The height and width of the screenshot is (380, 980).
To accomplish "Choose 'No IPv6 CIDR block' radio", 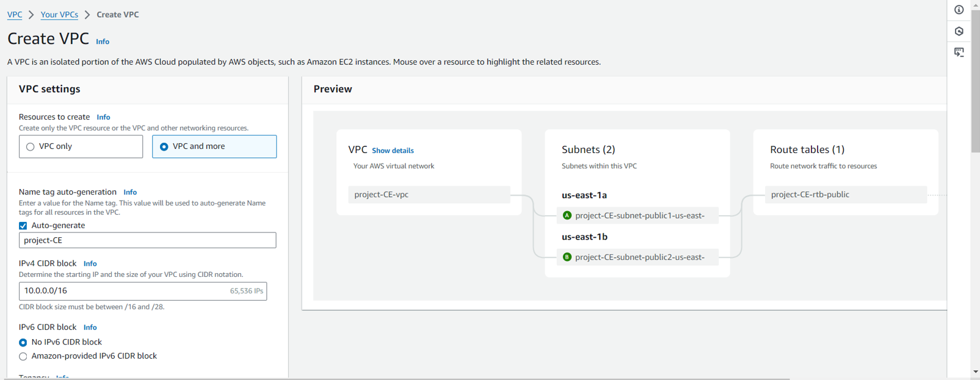I will click(23, 343).
